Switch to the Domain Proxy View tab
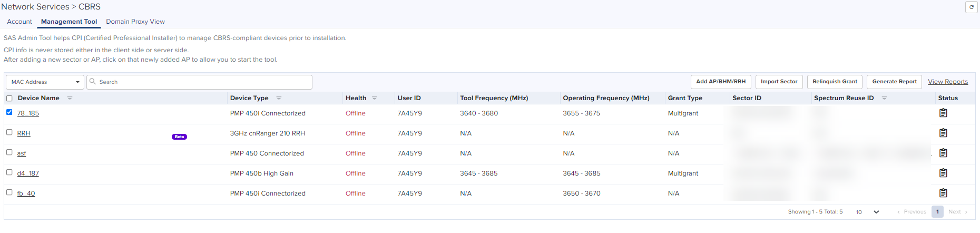The height and width of the screenshot is (233, 980). [135, 22]
